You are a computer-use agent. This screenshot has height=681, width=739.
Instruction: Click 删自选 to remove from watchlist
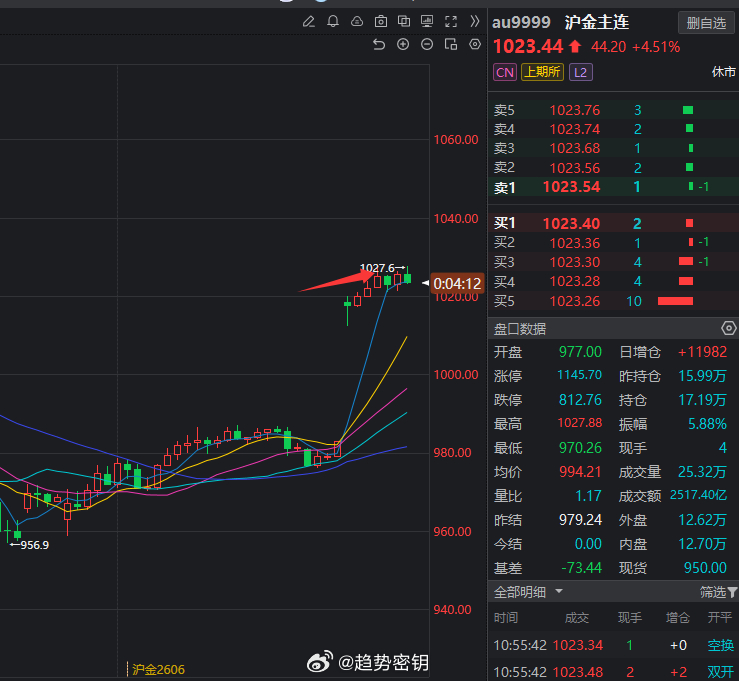point(706,23)
